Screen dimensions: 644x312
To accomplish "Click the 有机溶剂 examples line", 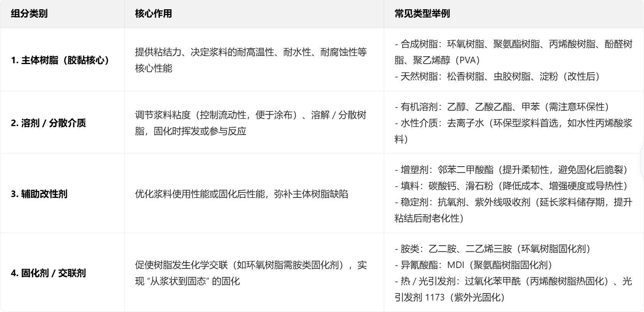I will [503, 107].
